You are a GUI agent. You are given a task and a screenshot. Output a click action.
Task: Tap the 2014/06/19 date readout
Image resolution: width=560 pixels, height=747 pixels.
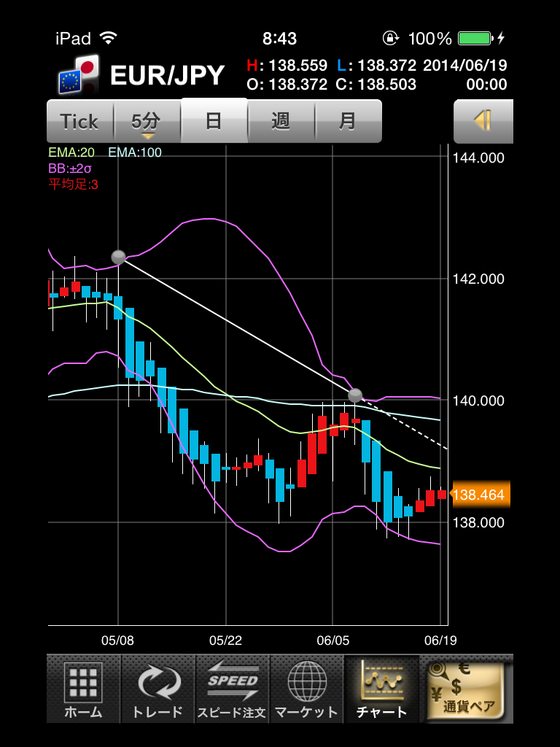point(464,65)
